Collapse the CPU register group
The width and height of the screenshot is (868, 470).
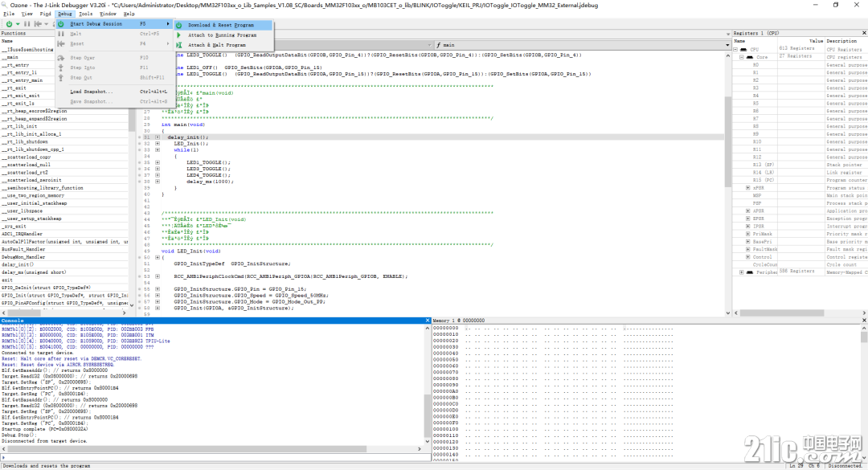735,49
